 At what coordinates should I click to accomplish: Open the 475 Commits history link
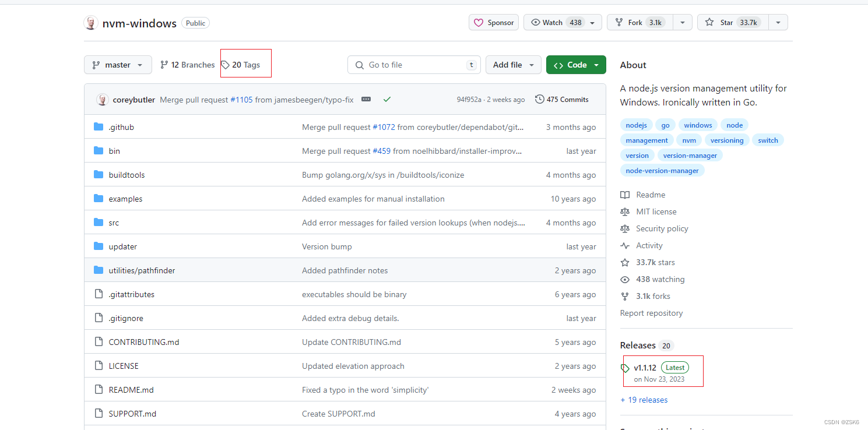(562, 100)
